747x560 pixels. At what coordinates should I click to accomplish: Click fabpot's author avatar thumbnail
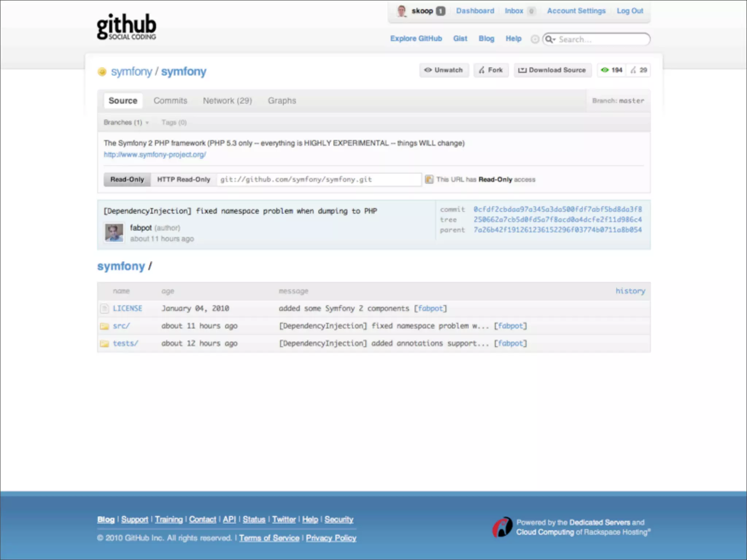coord(114,233)
